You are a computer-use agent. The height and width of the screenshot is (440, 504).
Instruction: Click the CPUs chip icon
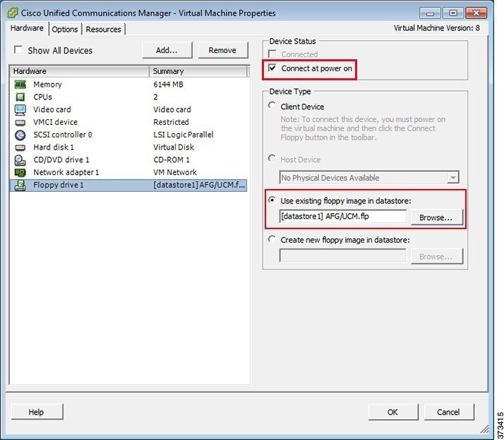(x=20, y=97)
